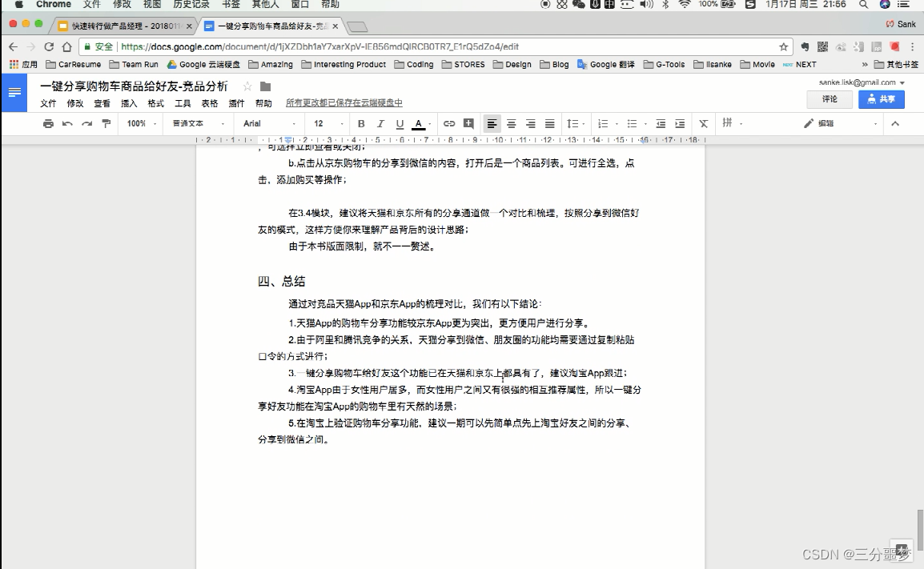Go back in browser
This screenshot has width=924, height=569.
click(13, 46)
